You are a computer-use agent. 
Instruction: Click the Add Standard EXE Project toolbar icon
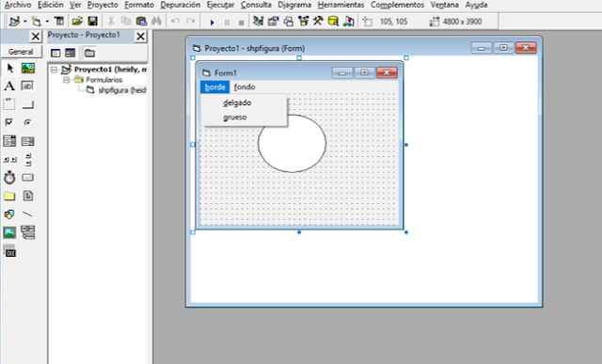[15, 21]
